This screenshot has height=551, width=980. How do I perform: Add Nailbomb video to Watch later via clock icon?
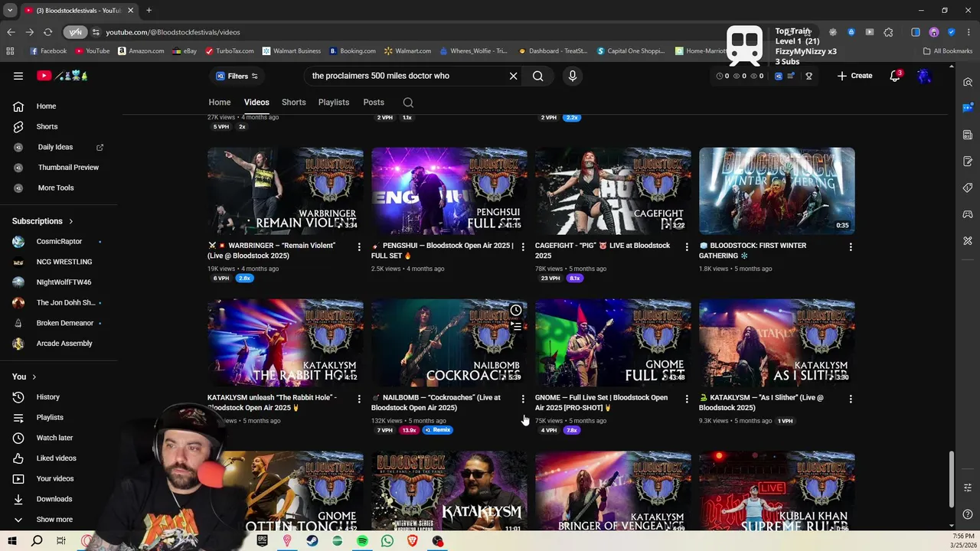click(516, 310)
